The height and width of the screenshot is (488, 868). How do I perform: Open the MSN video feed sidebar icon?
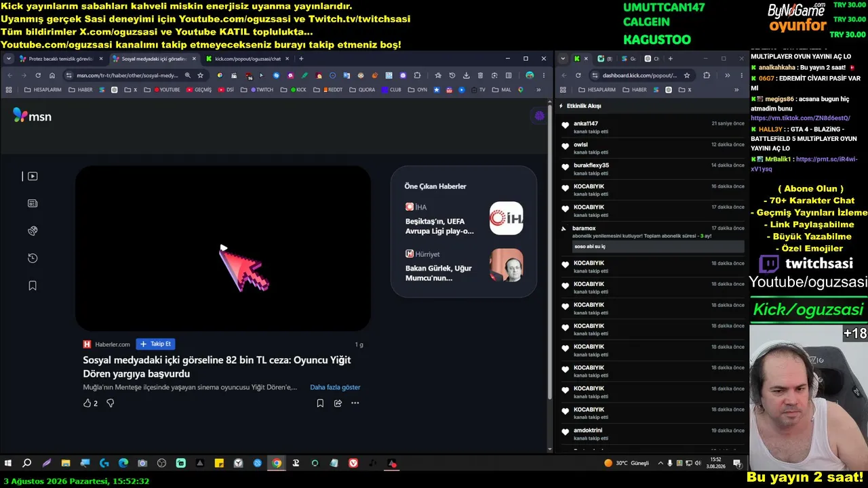[x=33, y=176]
